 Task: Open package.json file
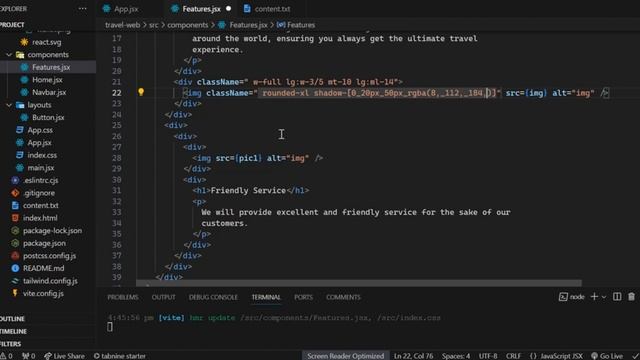(x=44, y=243)
